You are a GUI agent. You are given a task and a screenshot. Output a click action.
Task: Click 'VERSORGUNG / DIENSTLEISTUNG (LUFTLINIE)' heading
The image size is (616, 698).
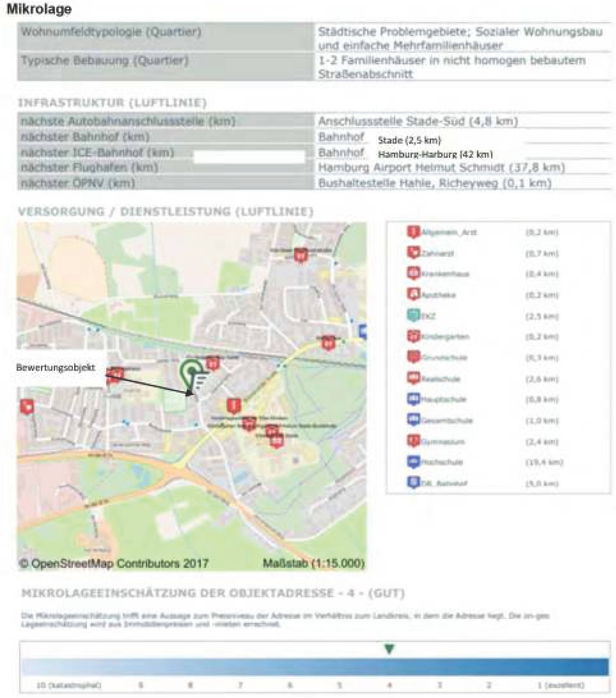point(166,211)
